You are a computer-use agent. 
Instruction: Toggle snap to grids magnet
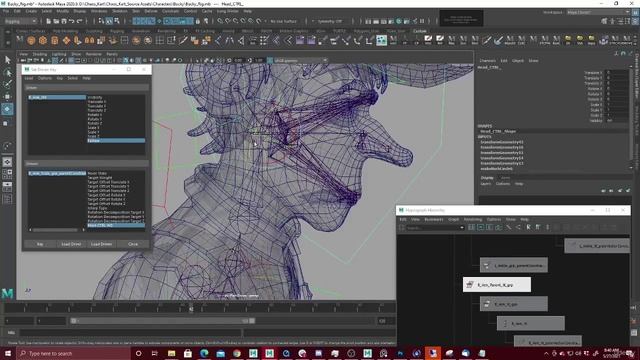point(220,21)
